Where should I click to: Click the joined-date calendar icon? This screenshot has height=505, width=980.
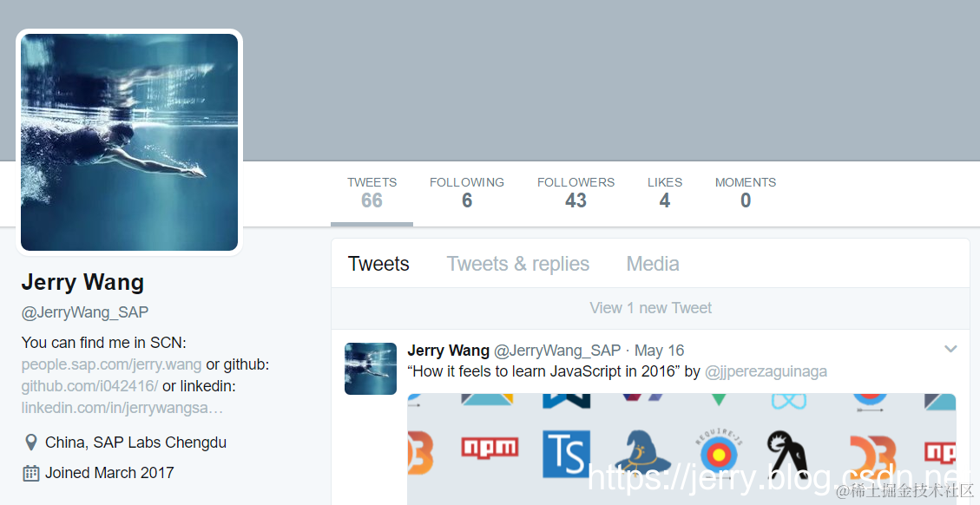30,473
